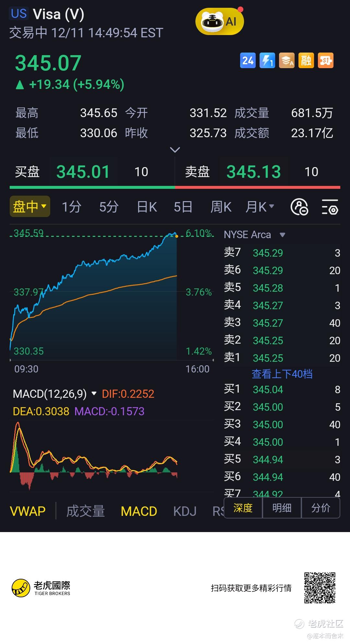This screenshot has height=644, width=350.
Task: Select the MACD indicator tab
Action: click(x=139, y=511)
